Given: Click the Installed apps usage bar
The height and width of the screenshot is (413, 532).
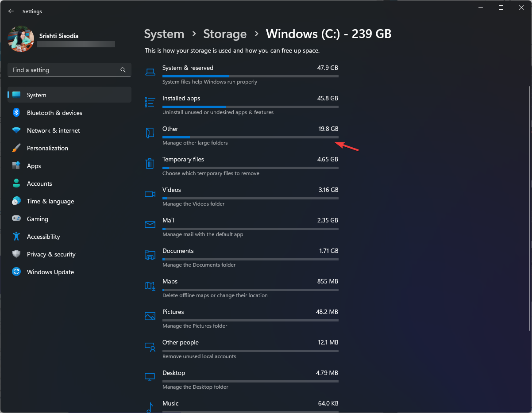Looking at the screenshot, I should 250,107.
